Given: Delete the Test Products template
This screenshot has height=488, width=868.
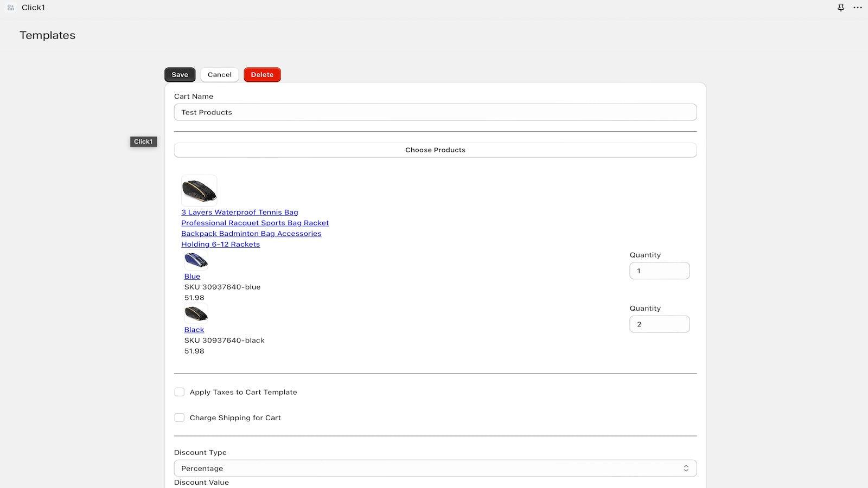Looking at the screenshot, I should coord(262,74).
